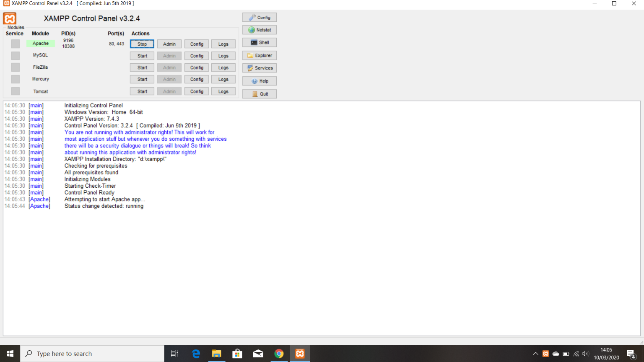Image resolution: width=644 pixels, height=362 pixels.
Task: Open XAMPP Help
Action: [x=260, y=81]
